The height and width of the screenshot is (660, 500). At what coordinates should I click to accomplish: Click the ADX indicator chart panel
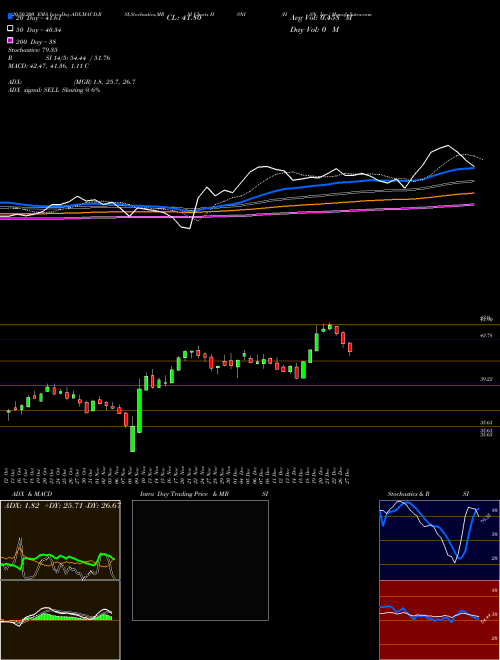(60, 540)
